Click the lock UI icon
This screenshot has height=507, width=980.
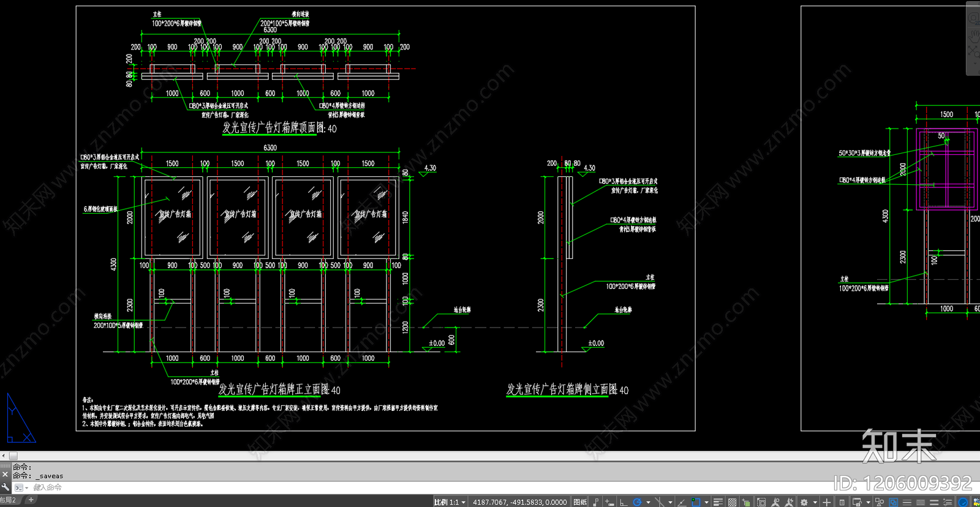[857, 502]
